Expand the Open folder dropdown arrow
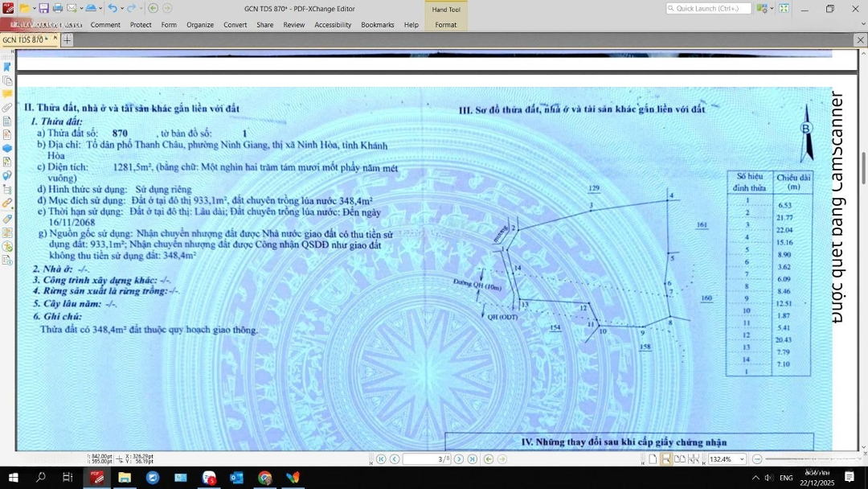 pyautogui.click(x=35, y=8)
